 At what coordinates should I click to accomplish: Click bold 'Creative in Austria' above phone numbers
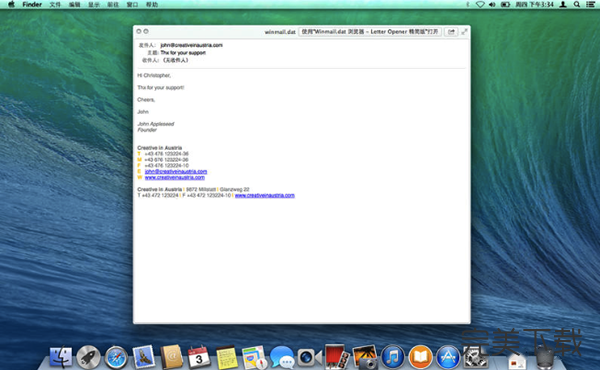pos(160,148)
